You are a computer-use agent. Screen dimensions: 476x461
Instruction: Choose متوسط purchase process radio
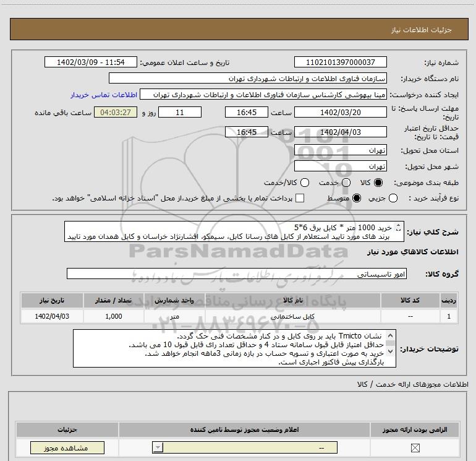[x=357, y=198]
